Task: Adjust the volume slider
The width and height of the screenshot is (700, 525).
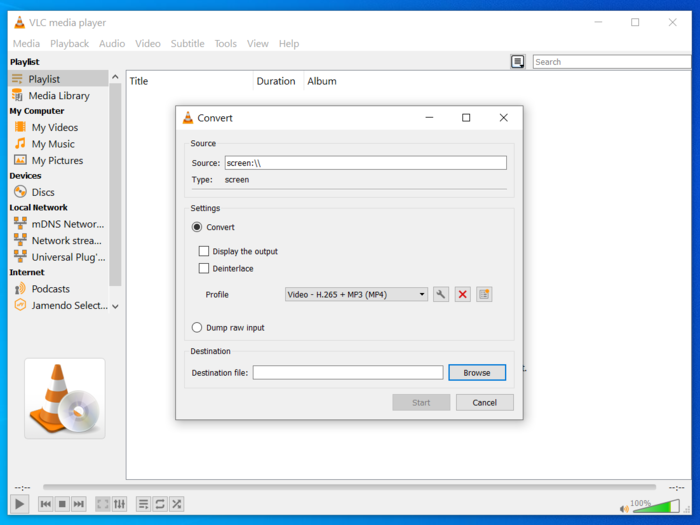Action: tap(655, 506)
